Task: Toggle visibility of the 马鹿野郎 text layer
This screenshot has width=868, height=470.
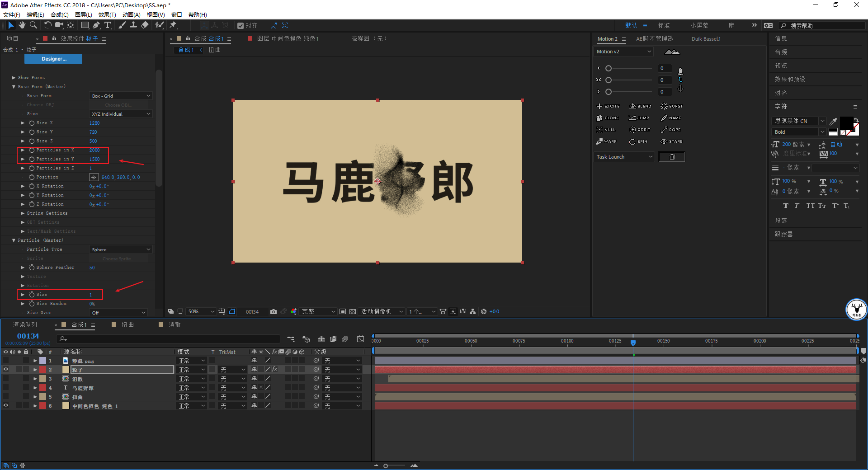Action: coord(6,388)
